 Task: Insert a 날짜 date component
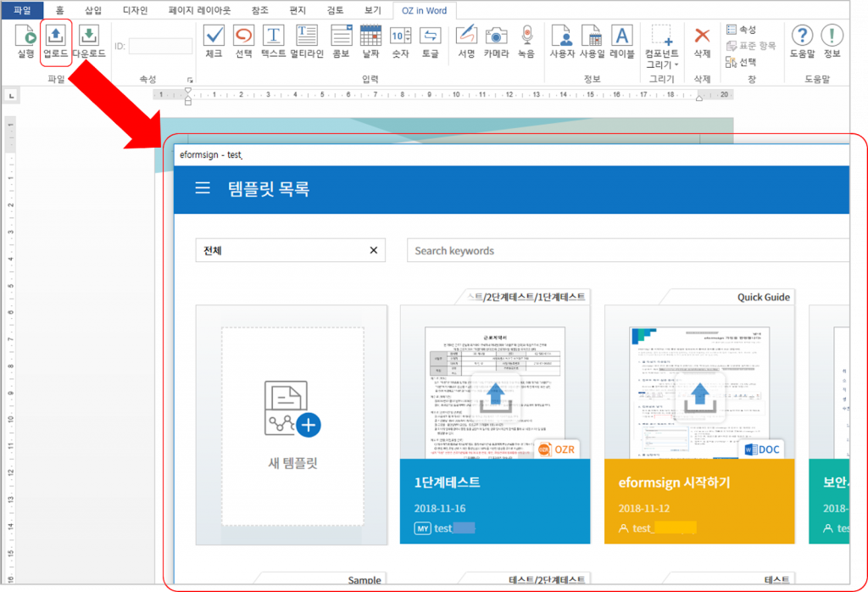tap(371, 42)
